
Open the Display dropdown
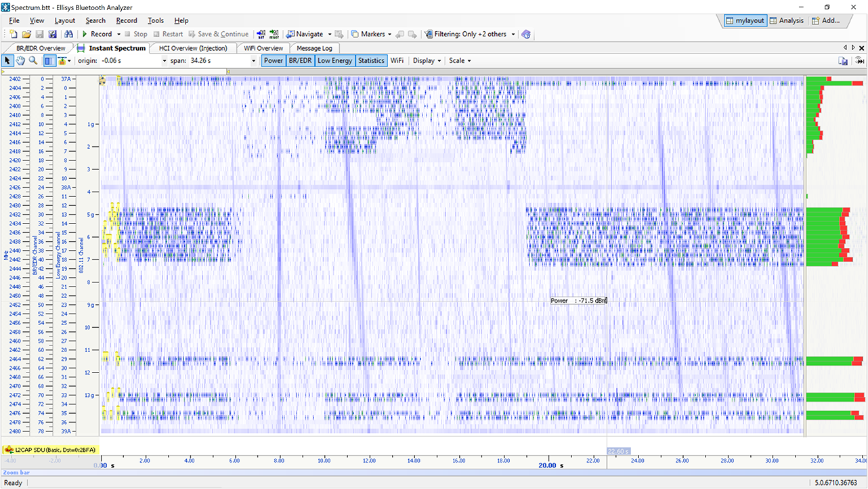pos(427,61)
